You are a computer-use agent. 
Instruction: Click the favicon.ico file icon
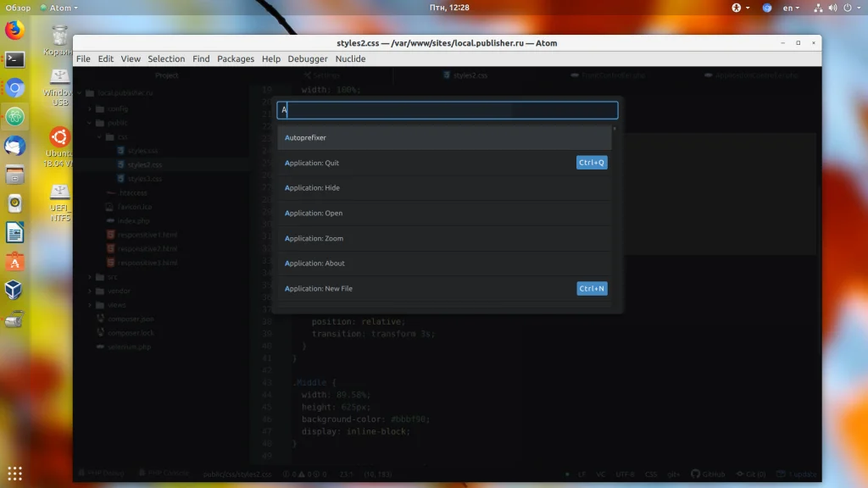109,207
